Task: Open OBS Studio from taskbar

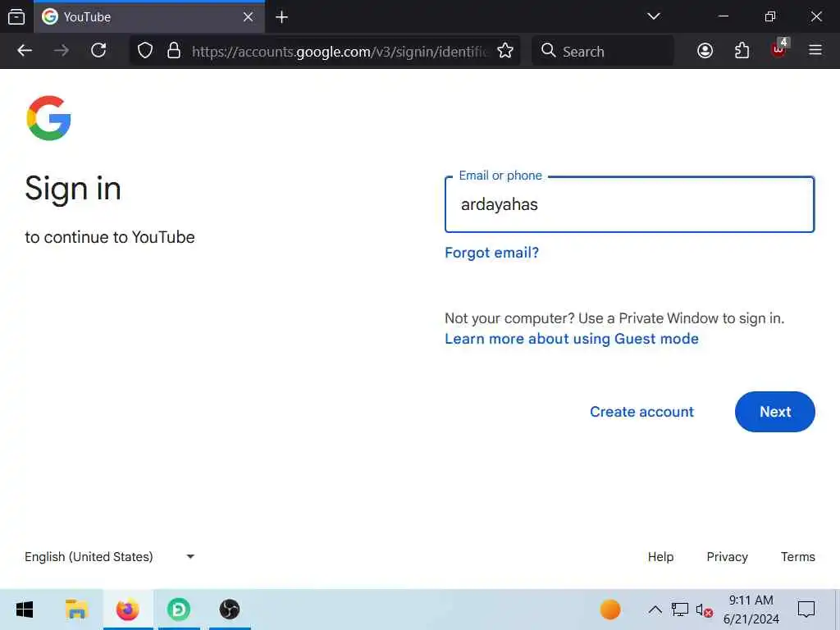Action: [x=230, y=609]
